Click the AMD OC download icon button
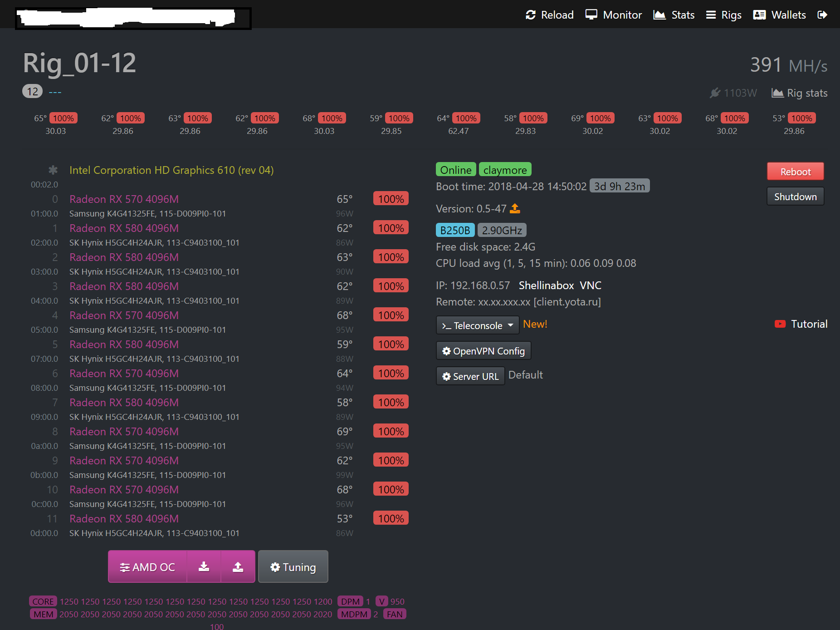Screen dimensions: 840x630 pyautogui.click(x=204, y=566)
